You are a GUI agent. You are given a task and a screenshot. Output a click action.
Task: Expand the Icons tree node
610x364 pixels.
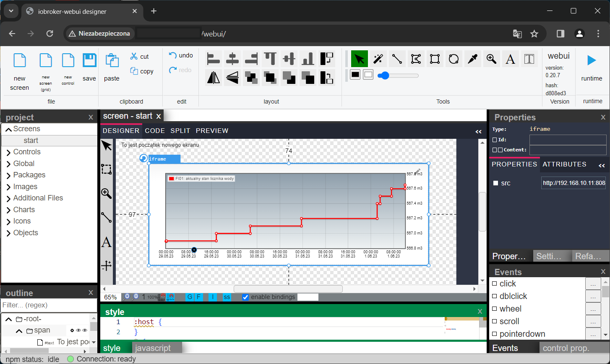pos(8,221)
